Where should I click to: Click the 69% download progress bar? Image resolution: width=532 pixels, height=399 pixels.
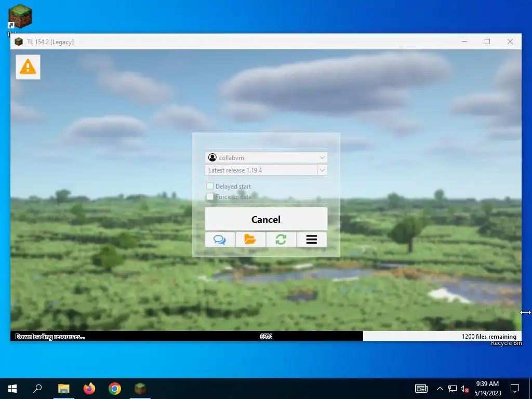tap(266, 336)
